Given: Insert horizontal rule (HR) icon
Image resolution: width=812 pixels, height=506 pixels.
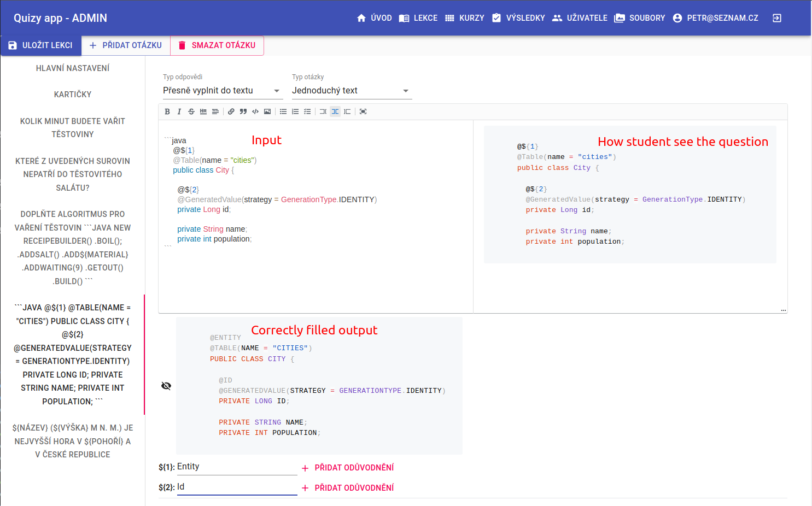Looking at the screenshot, I should click(203, 111).
